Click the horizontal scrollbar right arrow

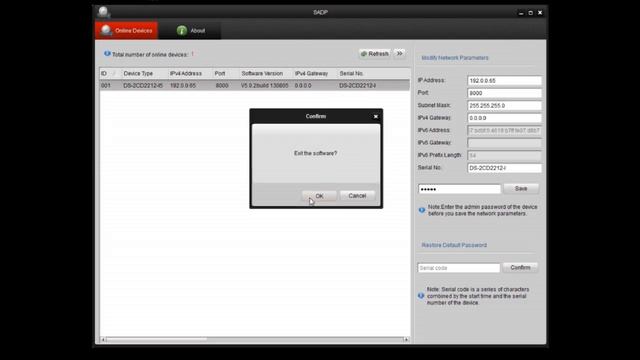click(406, 339)
